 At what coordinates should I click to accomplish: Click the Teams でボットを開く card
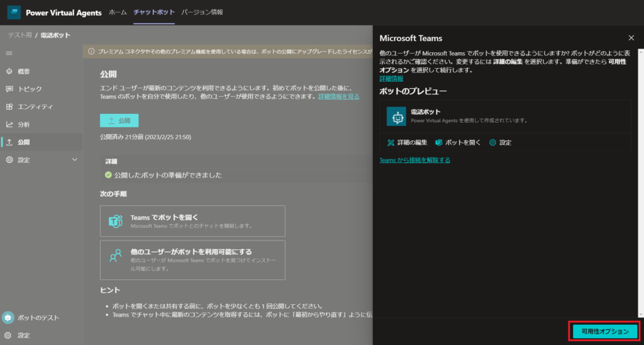(x=192, y=221)
